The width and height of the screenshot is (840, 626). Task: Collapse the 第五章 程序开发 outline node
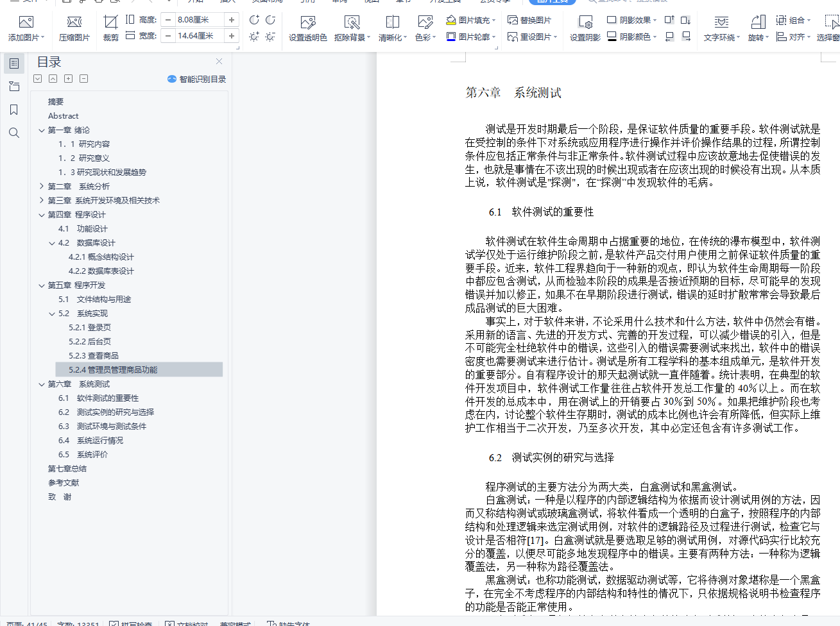coord(42,285)
